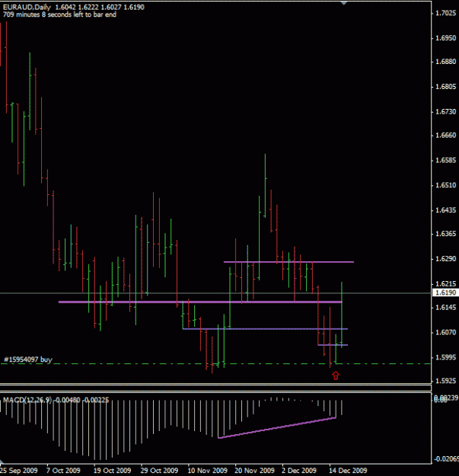Select the purple line at the 1.6290 level
459x476 pixels.
pyautogui.click(x=288, y=262)
